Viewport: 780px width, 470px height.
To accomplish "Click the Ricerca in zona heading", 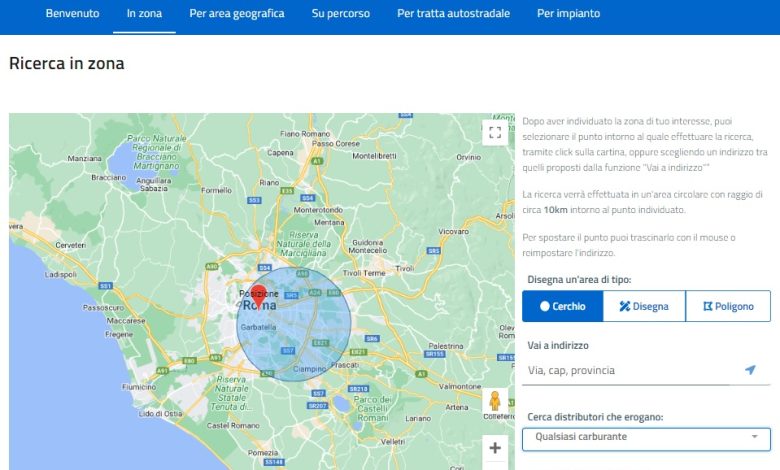I will click(x=67, y=63).
